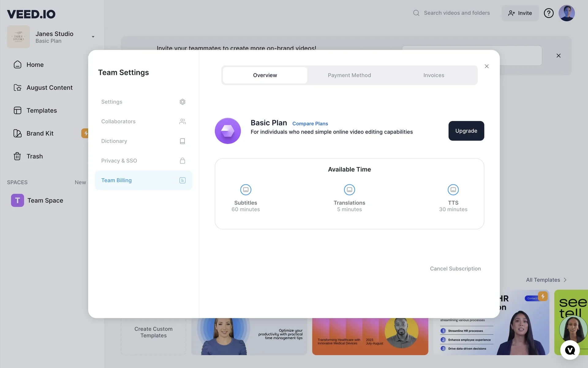The height and width of the screenshot is (368, 588).
Task: Click the "5 minutes" Translations value
Action: coord(349,209)
